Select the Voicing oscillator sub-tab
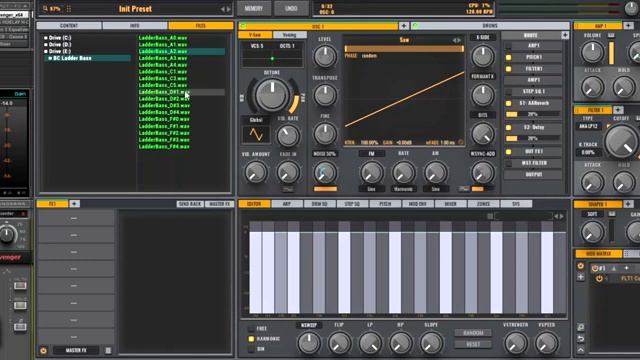Screen dimensions: 640x360 click(289, 35)
